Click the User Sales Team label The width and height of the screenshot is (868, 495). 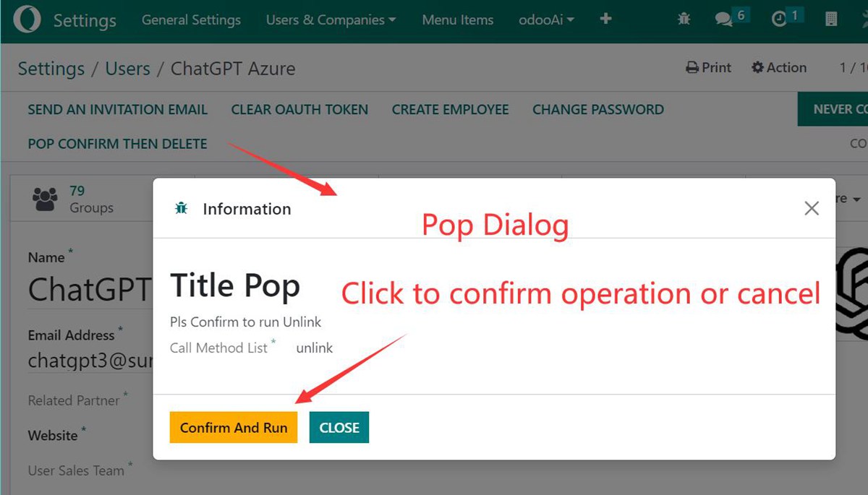(x=76, y=470)
